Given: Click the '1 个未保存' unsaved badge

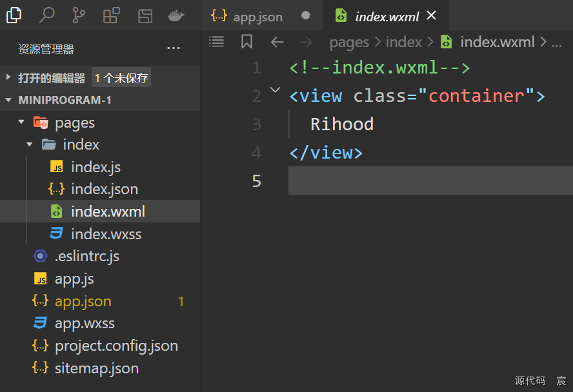Looking at the screenshot, I should [x=121, y=77].
